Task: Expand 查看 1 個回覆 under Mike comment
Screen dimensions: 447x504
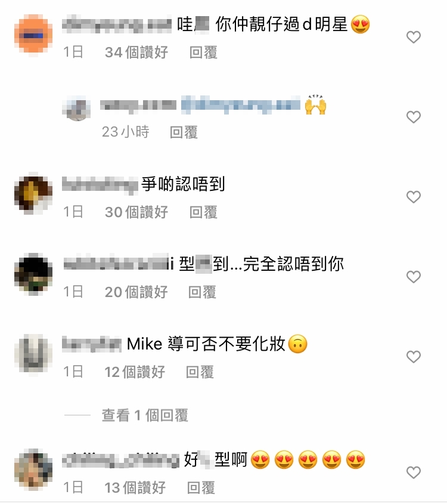Action: click(x=145, y=415)
